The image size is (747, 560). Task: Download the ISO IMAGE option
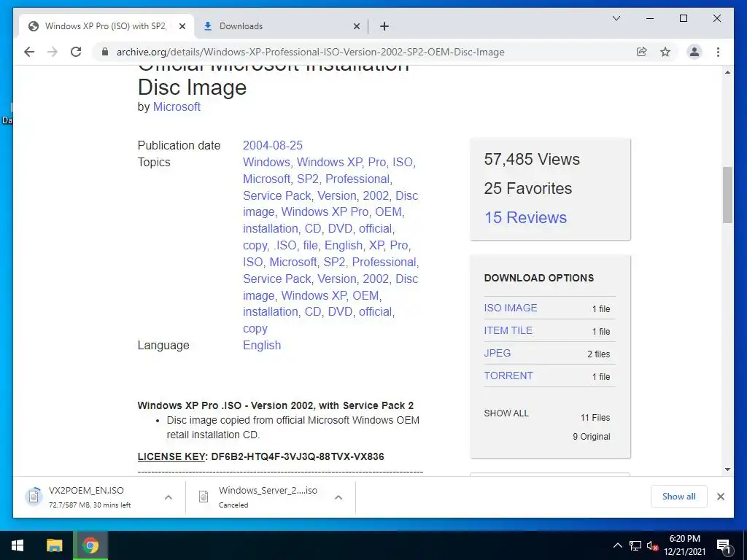(510, 308)
